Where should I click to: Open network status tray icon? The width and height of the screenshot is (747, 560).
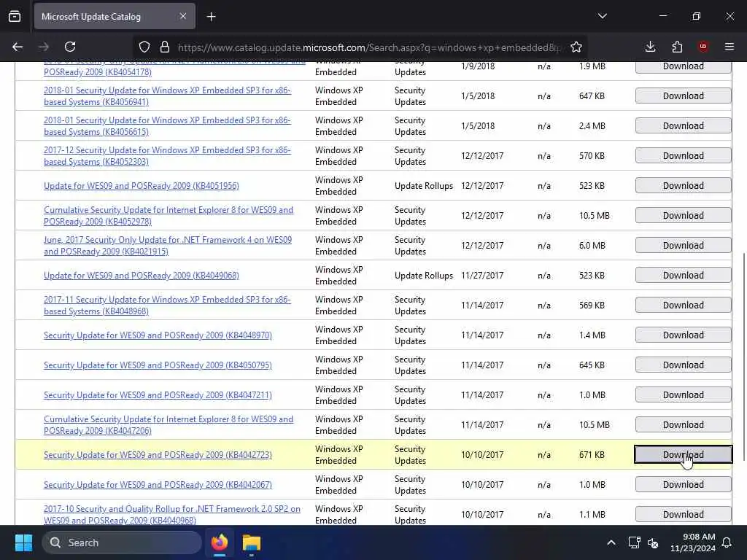[634, 542]
